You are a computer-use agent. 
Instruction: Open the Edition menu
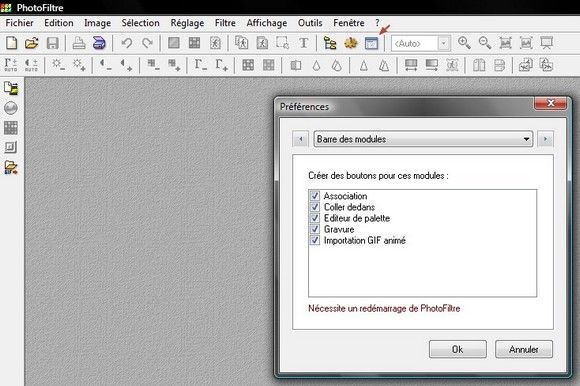click(59, 23)
